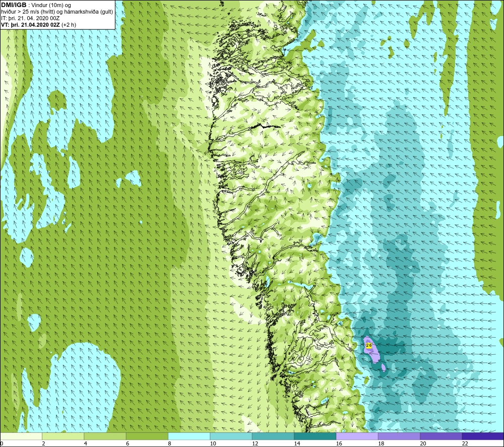
Task: Click the 10–12 m/s legend color swatch
Action: (x=231, y=436)
